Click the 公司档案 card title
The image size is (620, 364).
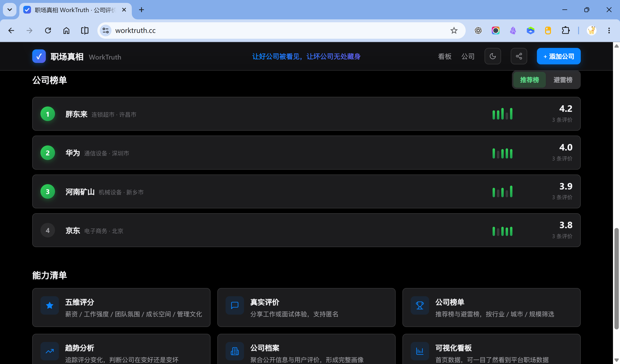coord(265,348)
